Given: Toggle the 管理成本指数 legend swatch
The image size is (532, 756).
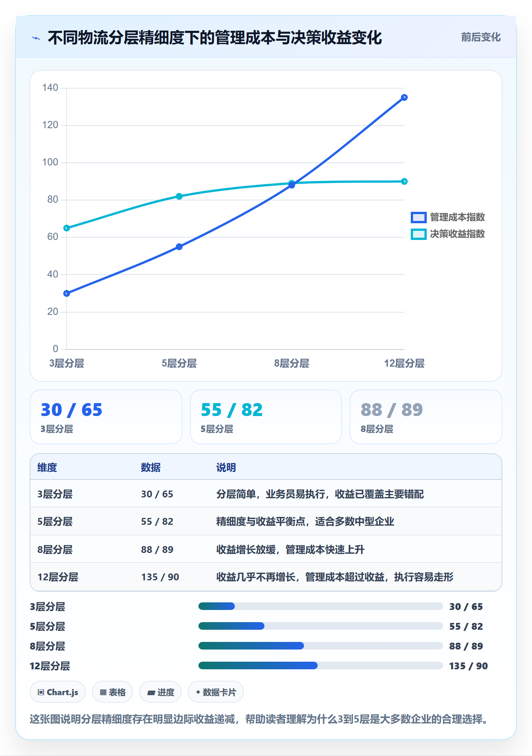Looking at the screenshot, I should pyautogui.click(x=418, y=218).
